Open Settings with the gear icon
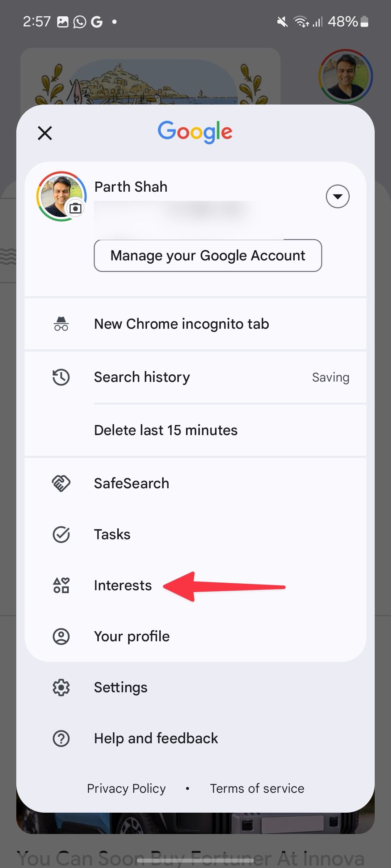Image resolution: width=391 pixels, height=868 pixels. tap(61, 687)
